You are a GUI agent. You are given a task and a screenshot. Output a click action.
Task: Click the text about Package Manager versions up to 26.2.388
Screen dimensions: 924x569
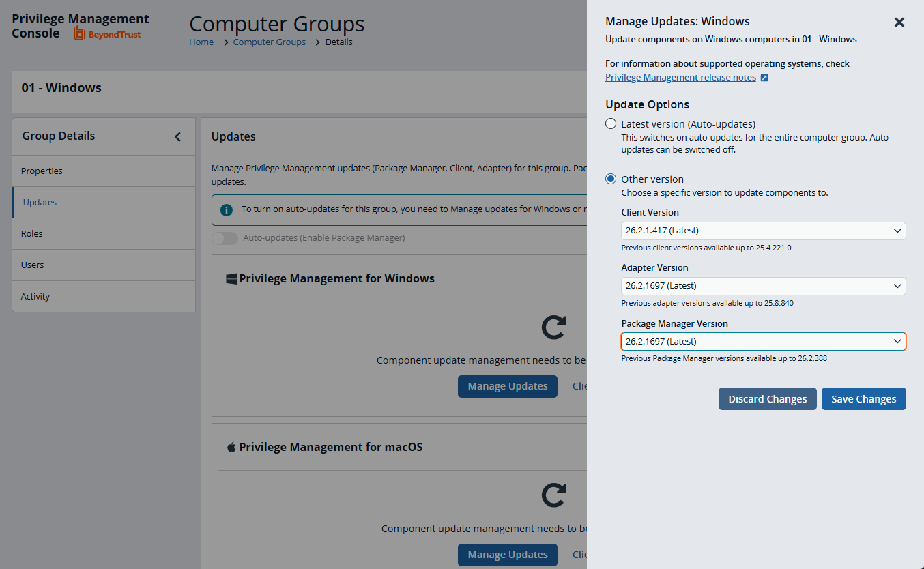[x=724, y=358]
